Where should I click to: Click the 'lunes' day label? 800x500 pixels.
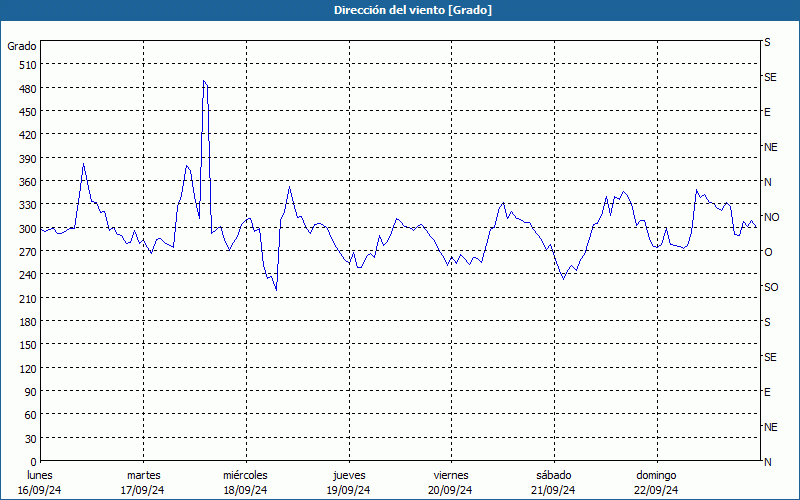(40, 476)
